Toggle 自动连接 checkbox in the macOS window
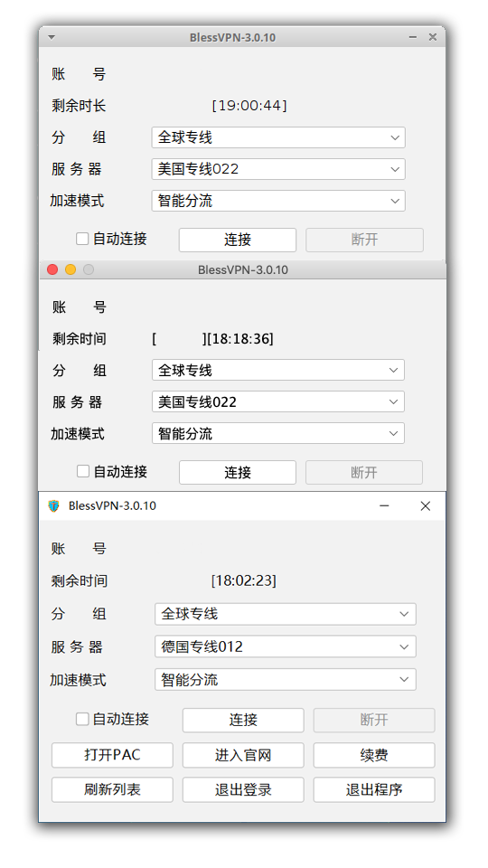 click(x=83, y=471)
